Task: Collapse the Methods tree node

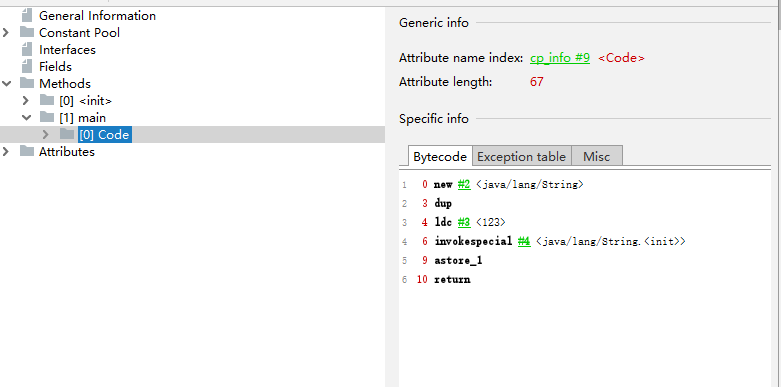Action: [x=6, y=84]
